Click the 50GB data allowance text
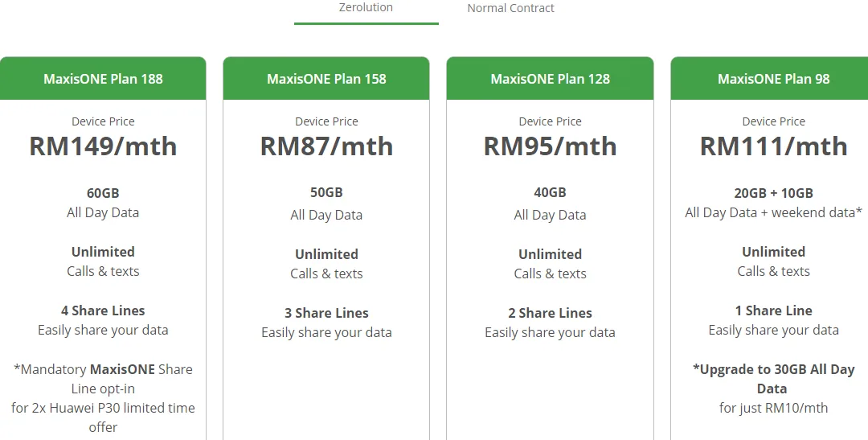This screenshot has width=868, height=440. coord(326,193)
